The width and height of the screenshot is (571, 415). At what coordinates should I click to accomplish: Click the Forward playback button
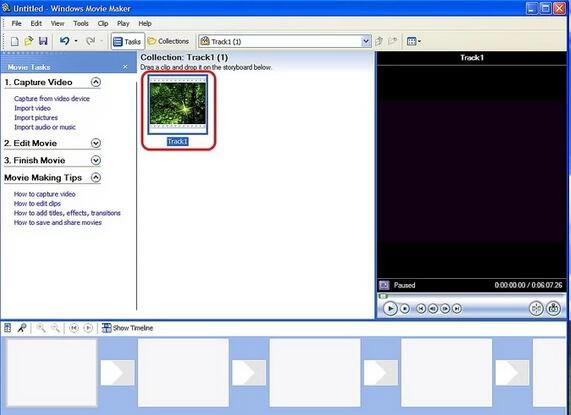(x=457, y=309)
